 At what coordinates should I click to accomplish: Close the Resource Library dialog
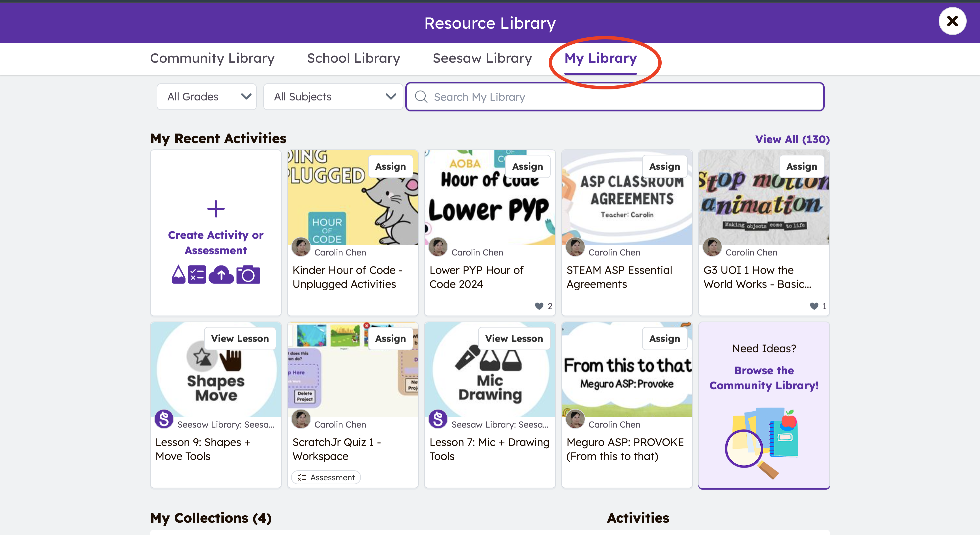click(952, 21)
